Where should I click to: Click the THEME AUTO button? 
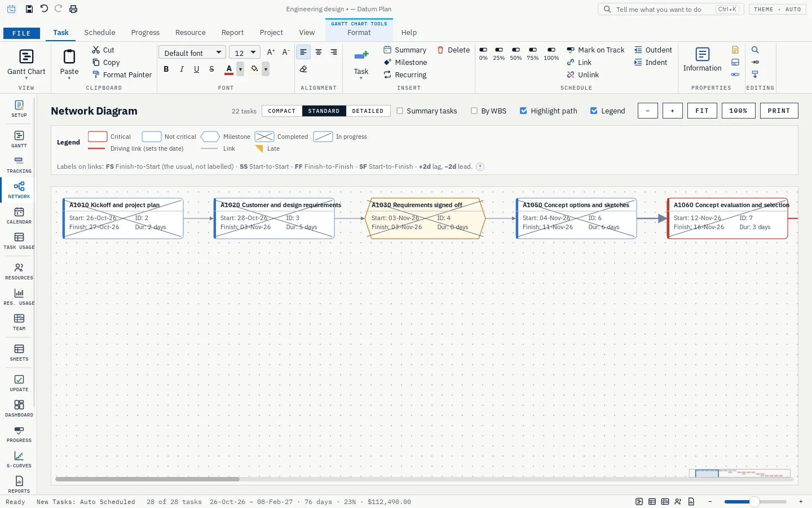pyautogui.click(x=777, y=9)
